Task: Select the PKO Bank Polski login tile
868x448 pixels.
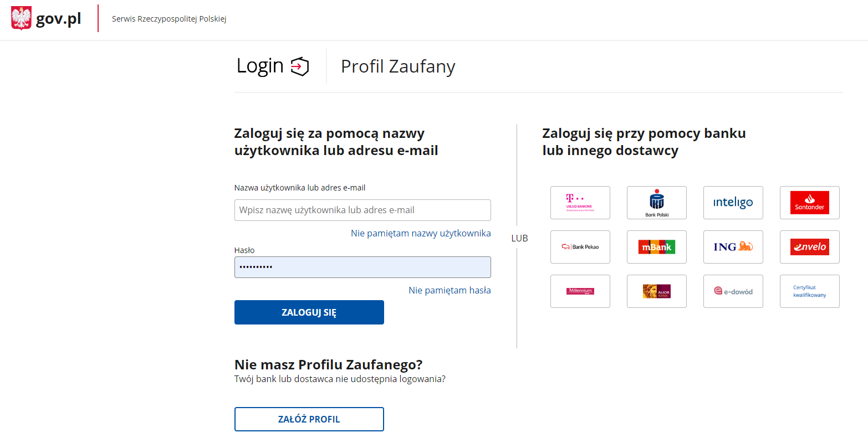Action: click(657, 203)
